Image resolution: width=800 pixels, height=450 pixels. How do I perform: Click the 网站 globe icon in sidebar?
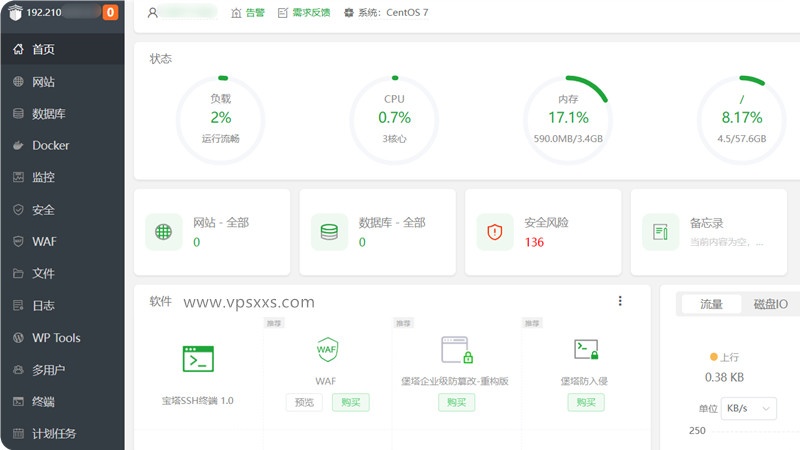coord(18,81)
